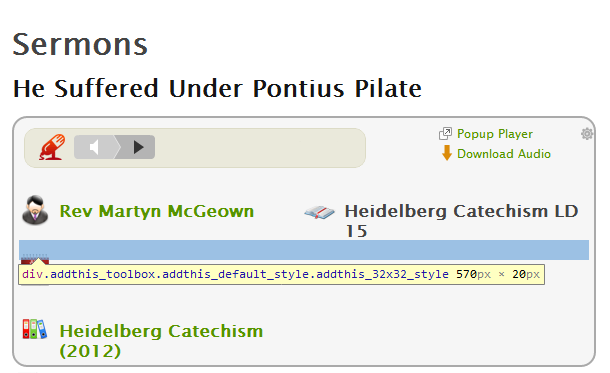Click the colored binders series icon
610x373 pixels.
point(35,329)
